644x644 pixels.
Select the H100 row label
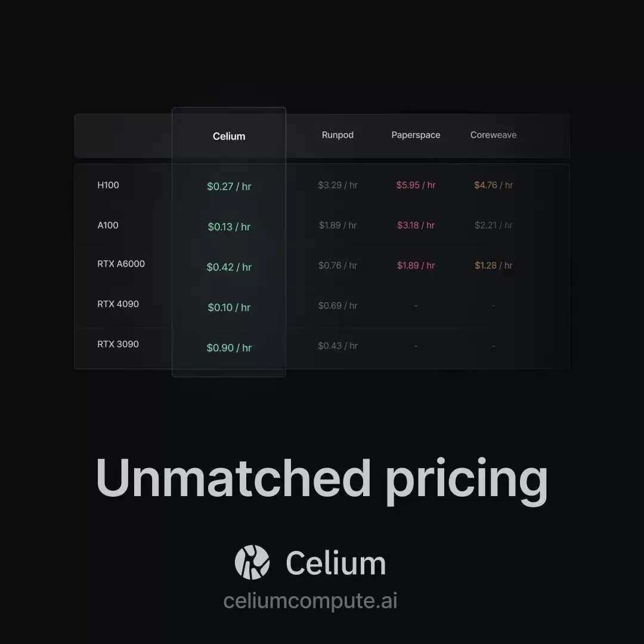coord(108,185)
